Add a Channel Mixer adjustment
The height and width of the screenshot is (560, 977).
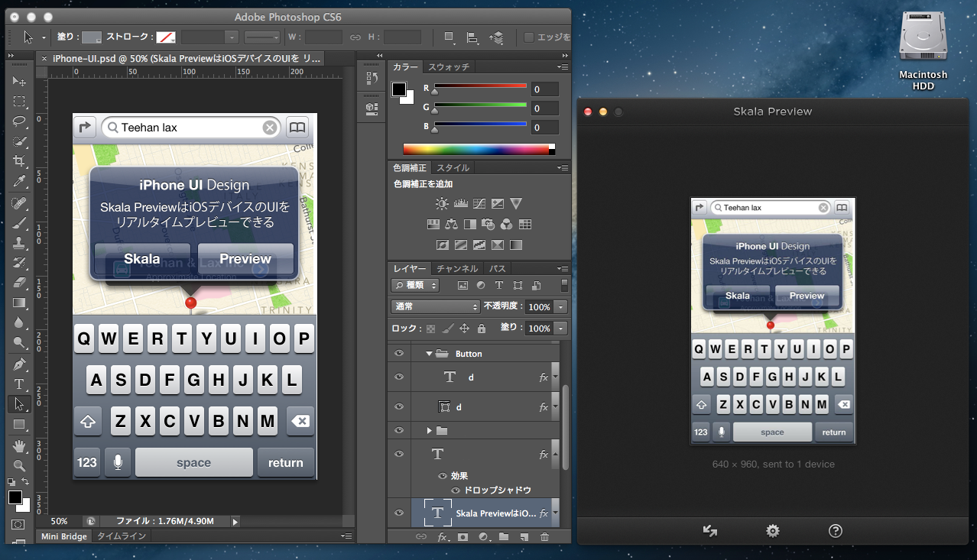(506, 224)
